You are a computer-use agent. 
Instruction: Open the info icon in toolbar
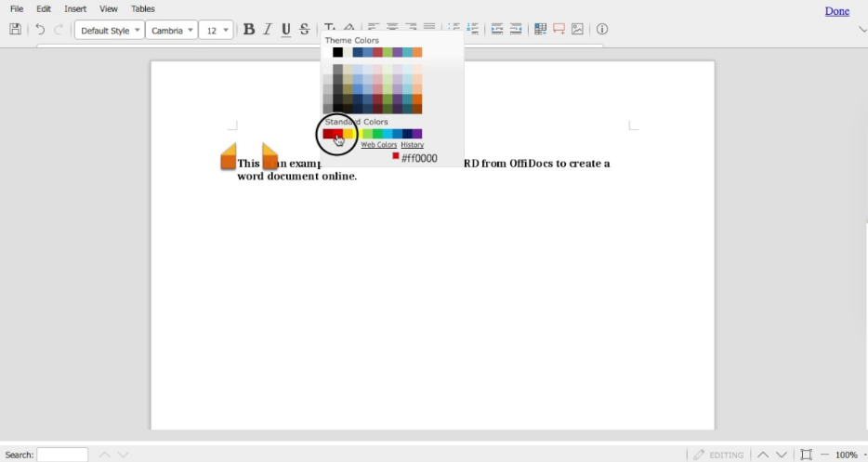pyautogui.click(x=602, y=30)
